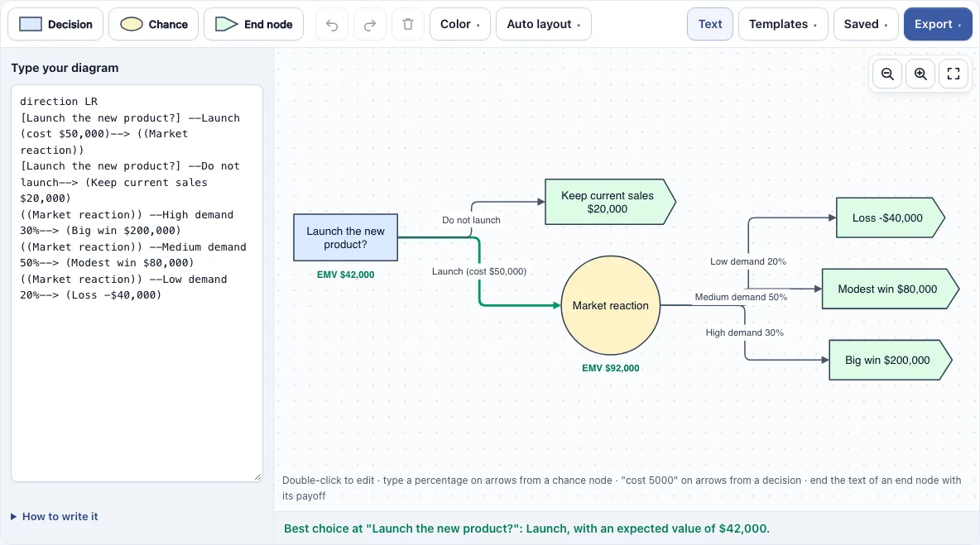Fit diagram to screen icon
The width and height of the screenshot is (980, 545).
(x=954, y=74)
